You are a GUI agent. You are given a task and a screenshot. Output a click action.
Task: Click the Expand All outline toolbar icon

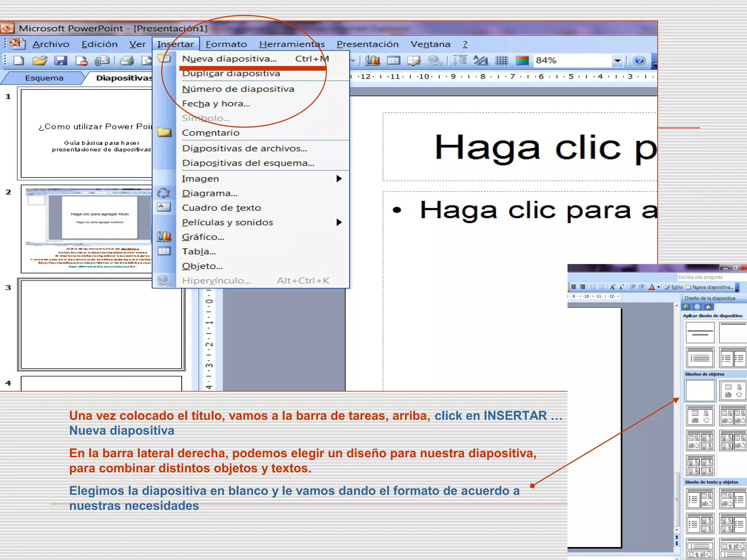point(460,61)
